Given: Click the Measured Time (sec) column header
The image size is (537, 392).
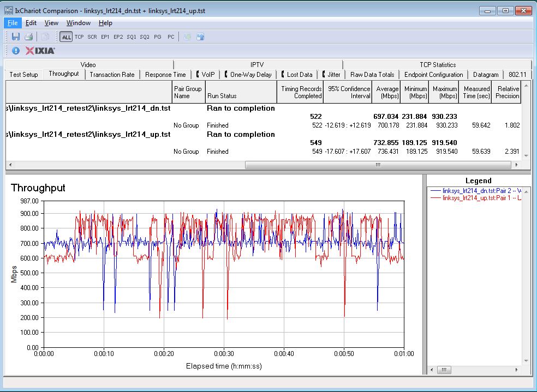Looking at the screenshot, I should (475, 92).
